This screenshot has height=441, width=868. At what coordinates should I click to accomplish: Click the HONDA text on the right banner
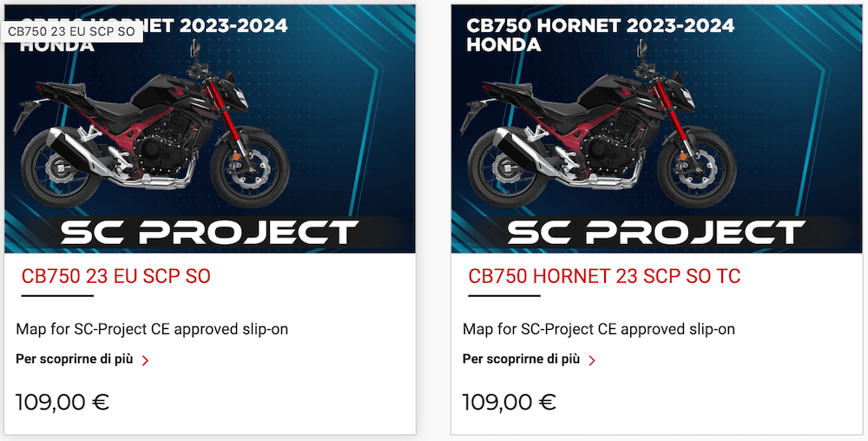click(x=503, y=44)
